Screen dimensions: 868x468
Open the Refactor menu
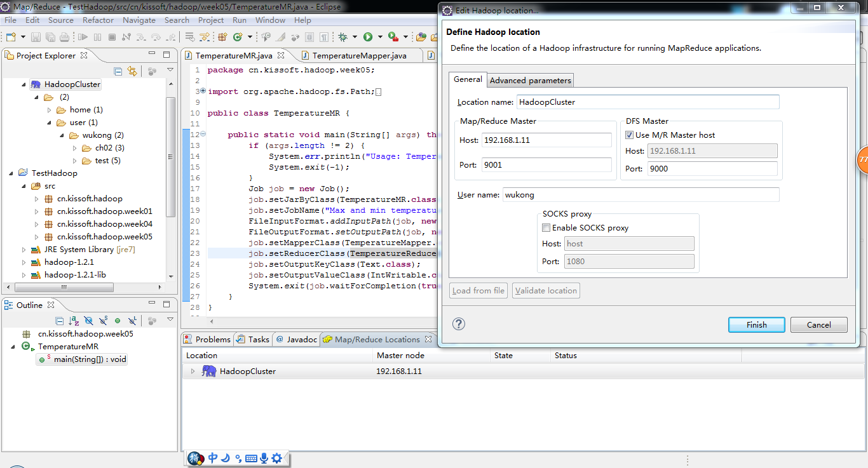(x=98, y=20)
